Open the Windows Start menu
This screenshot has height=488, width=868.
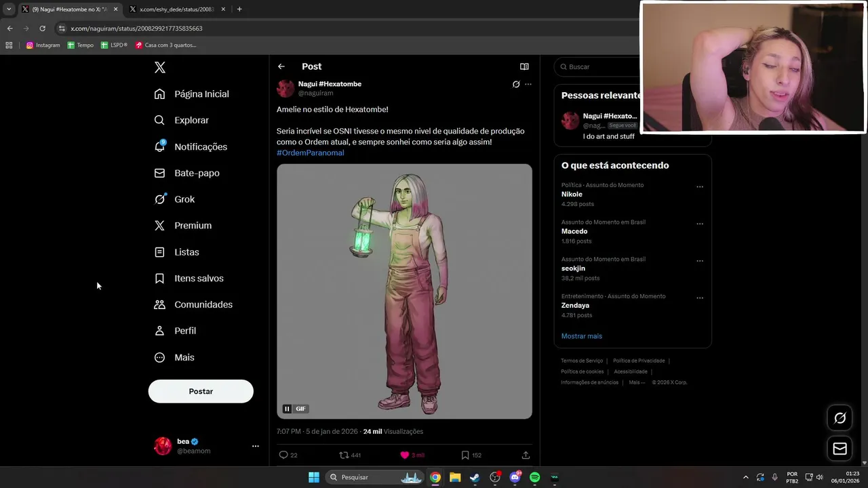point(313,477)
